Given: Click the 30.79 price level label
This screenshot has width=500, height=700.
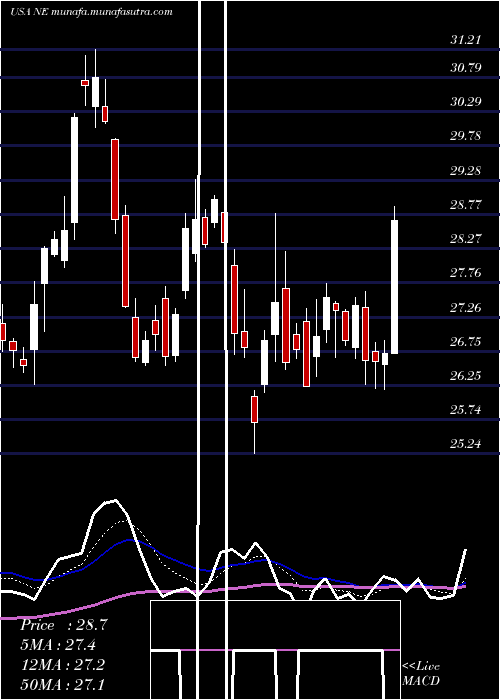Looking at the screenshot, I should [x=465, y=68].
